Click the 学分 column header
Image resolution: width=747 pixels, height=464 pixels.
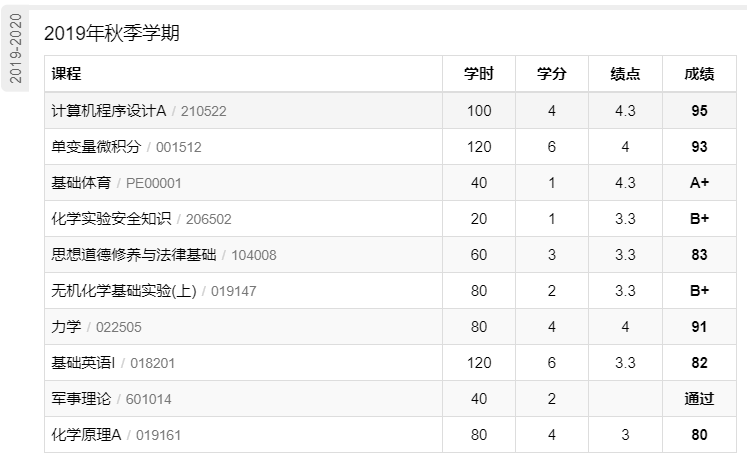click(552, 74)
